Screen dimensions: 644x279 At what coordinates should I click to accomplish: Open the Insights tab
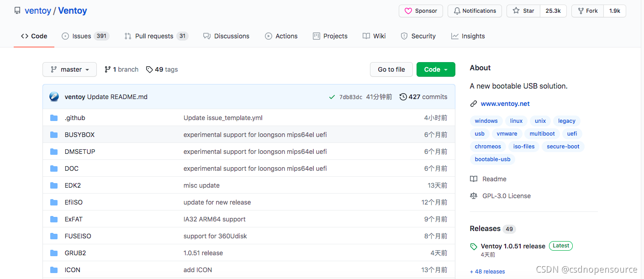(468, 36)
